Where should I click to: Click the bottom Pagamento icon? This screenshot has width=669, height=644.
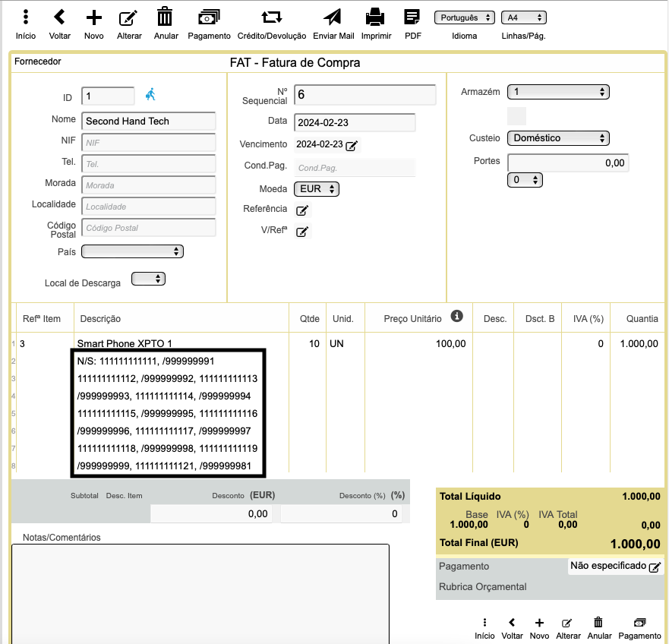(x=639, y=622)
